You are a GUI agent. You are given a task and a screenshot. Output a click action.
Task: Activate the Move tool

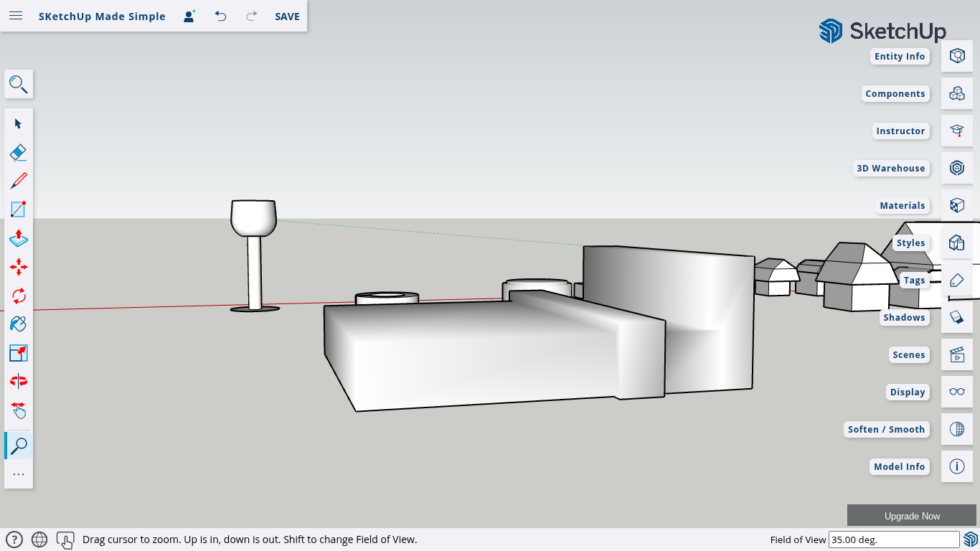pyautogui.click(x=19, y=267)
